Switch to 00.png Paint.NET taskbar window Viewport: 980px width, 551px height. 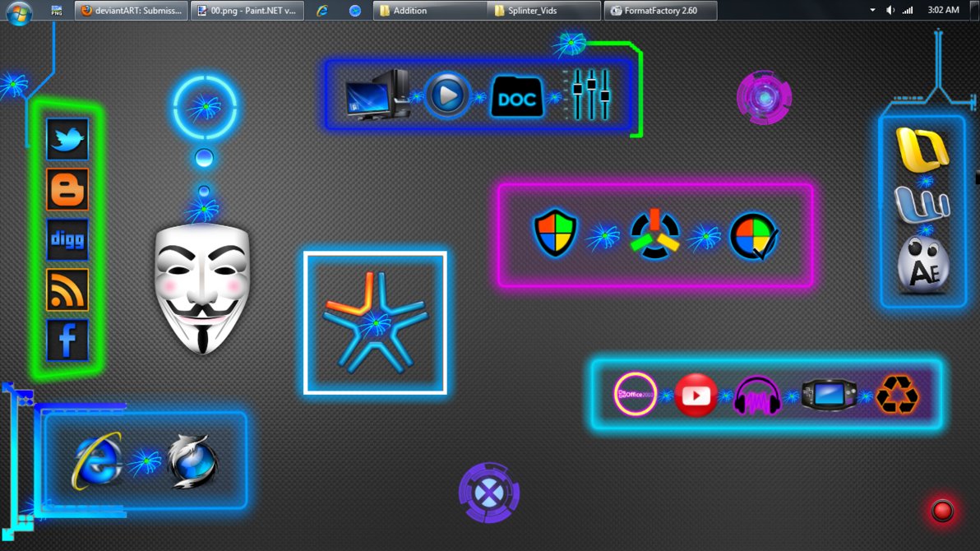coord(247,10)
